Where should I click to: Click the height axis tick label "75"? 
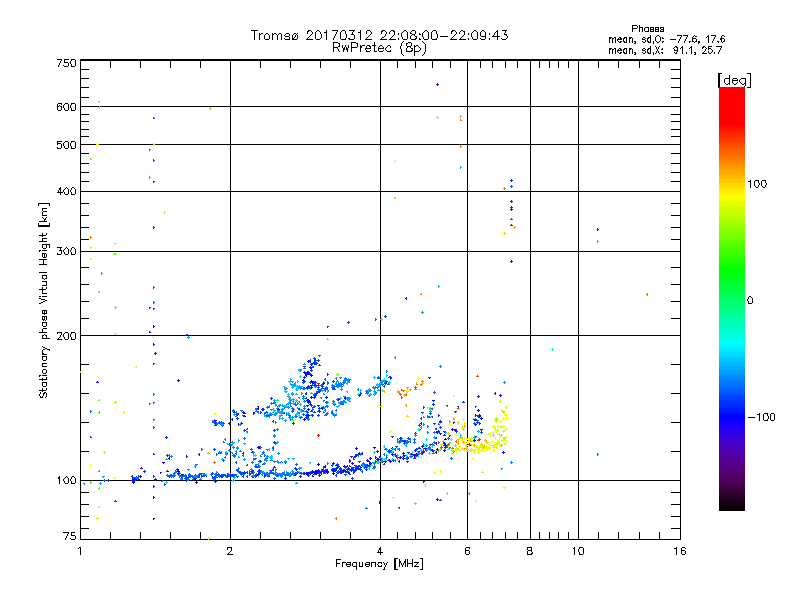coord(70,536)
